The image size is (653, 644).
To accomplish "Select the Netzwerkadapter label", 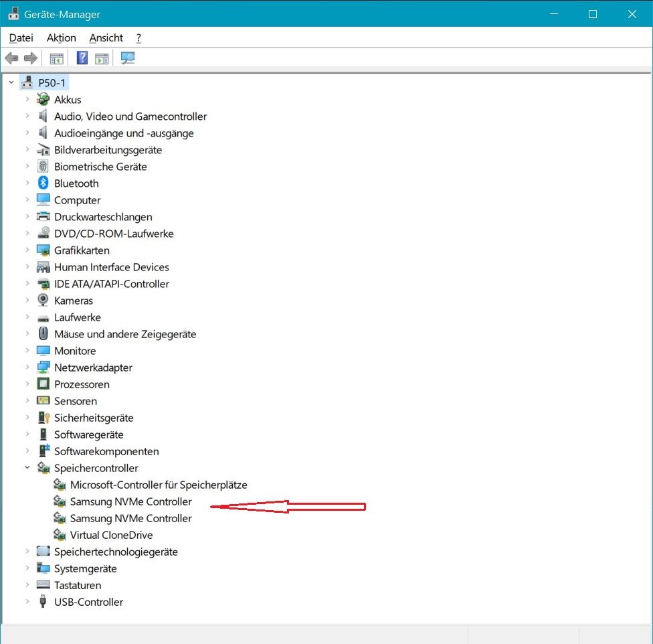I will tap(93, 368).
